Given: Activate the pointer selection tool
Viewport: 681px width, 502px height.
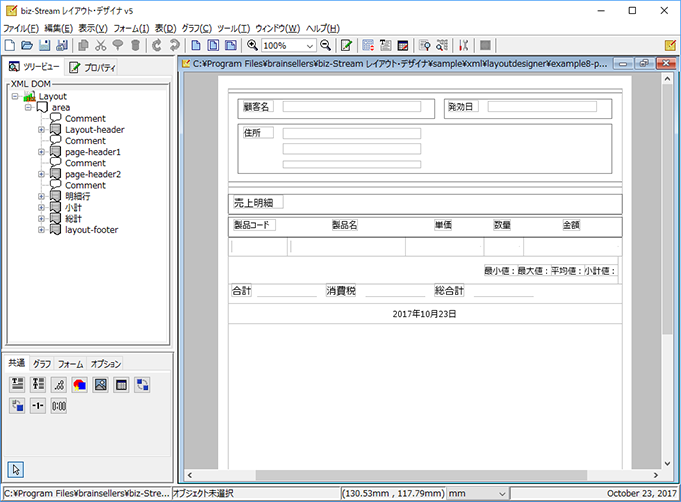Looking at the screenshot, I should coord(16,469).
